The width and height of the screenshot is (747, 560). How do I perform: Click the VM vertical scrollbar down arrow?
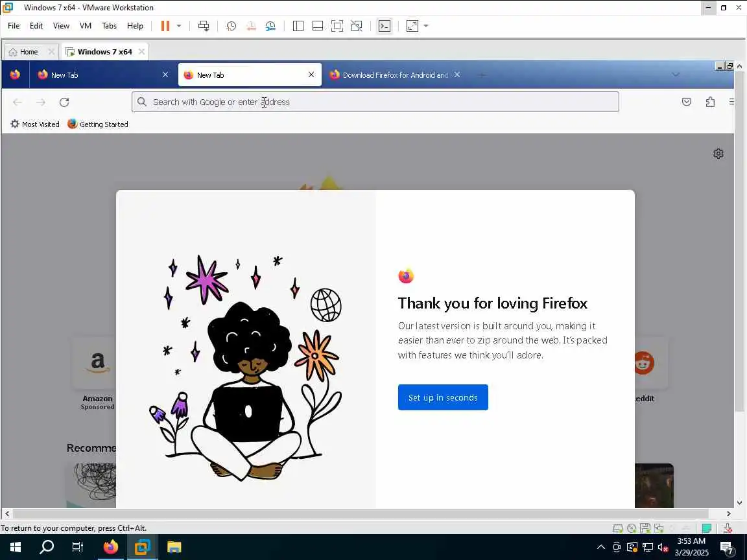pos(739,502)
